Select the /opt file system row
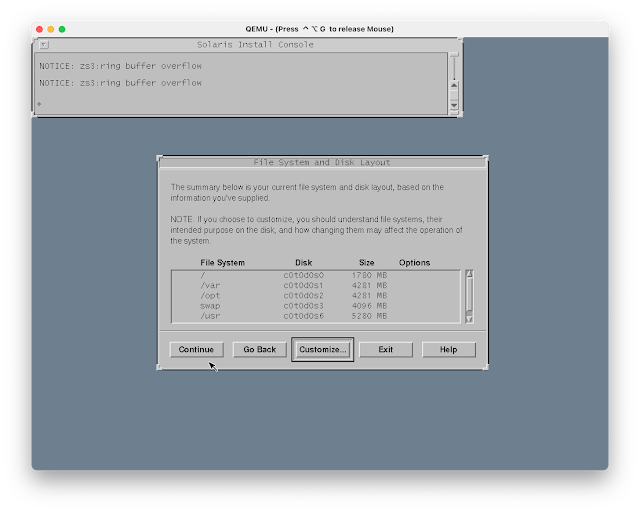The width and height of the screenshot is (640, 512). (x=316, y=296)
